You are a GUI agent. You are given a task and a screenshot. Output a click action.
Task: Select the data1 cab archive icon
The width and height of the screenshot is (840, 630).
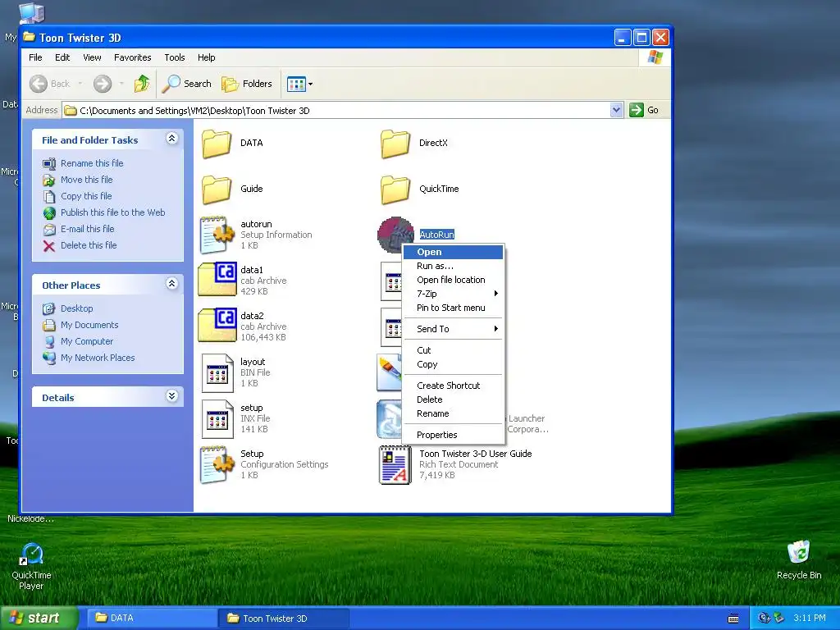(217, 280)
